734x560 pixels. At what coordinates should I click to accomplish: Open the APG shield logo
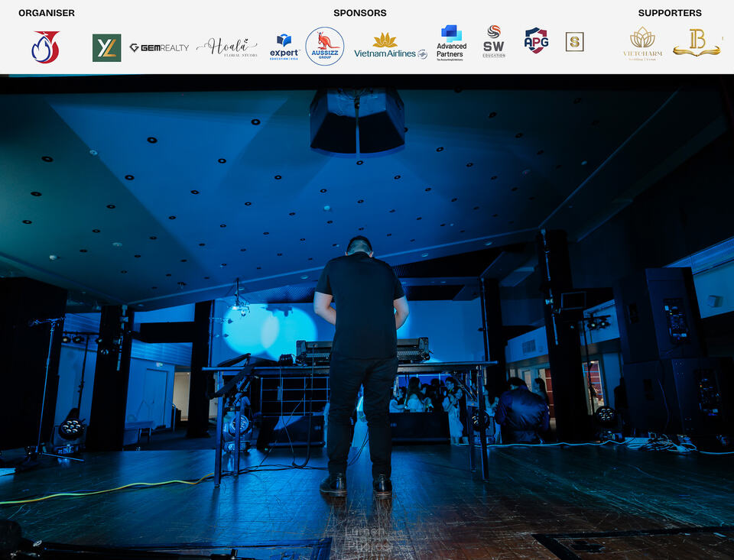(x=536, y=40)
